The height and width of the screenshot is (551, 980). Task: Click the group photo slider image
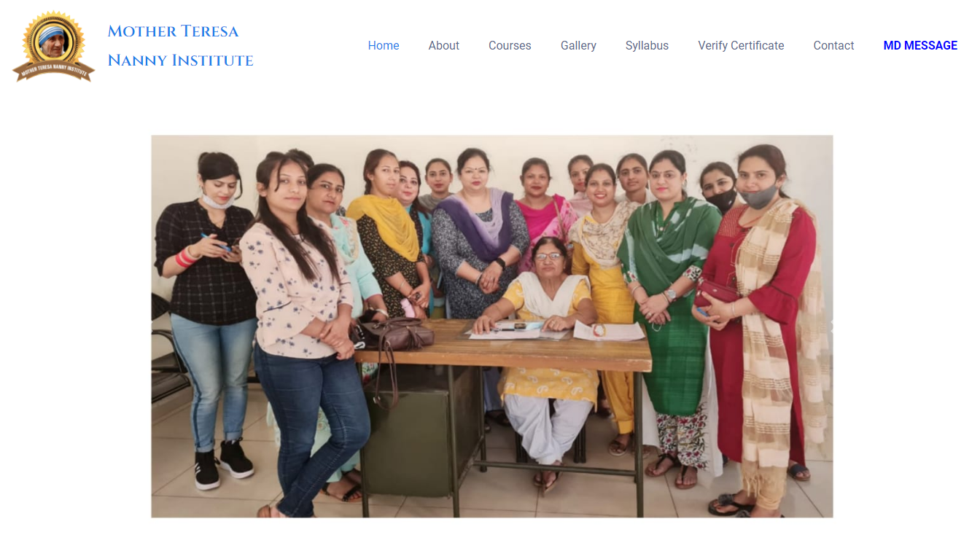(x=492, y=327)
